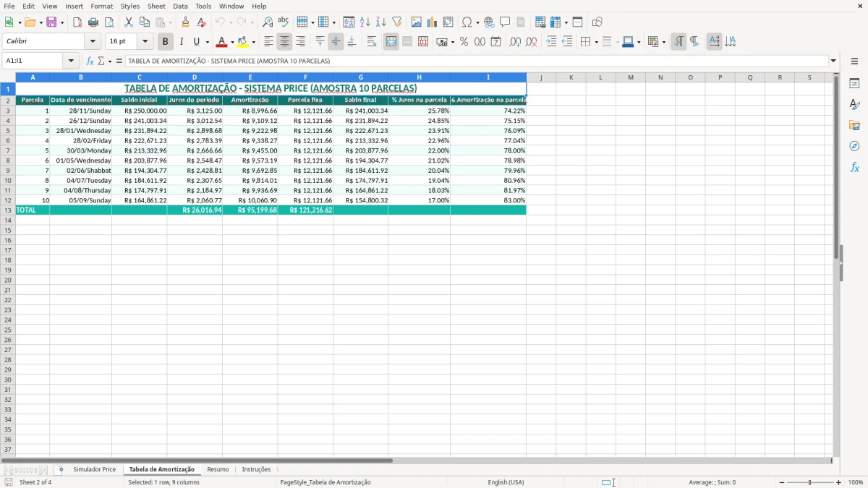Click Sort Descending icon
Image resolution: width=868 pixels, height=488 pixels.
[380, 22]
